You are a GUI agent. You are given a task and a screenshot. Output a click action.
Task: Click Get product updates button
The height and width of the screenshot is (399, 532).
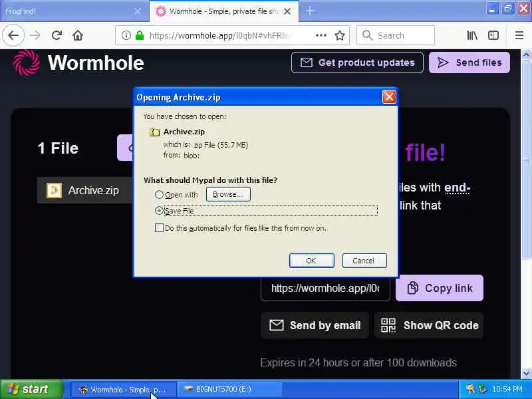[357, 63]
